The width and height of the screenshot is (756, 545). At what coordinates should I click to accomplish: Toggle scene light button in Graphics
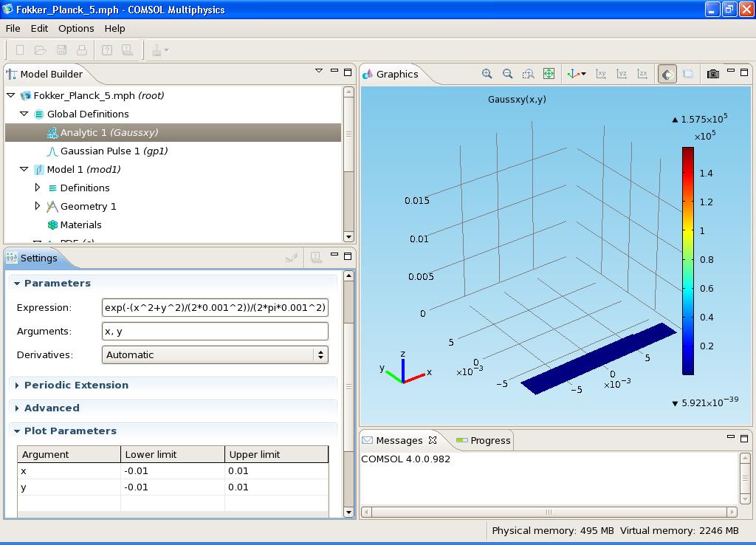tap(667, 74)
